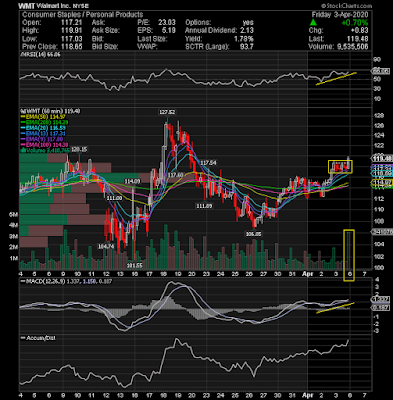Click the EPS value 5.19
The width and height of the screenshot is (393, 400).
click(x=169, y=31)
